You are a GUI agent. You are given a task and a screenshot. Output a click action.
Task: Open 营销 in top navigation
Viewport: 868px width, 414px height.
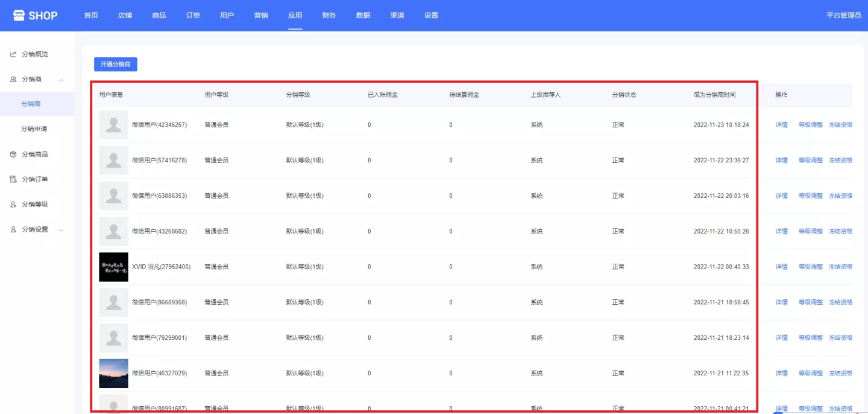[261, 16]
